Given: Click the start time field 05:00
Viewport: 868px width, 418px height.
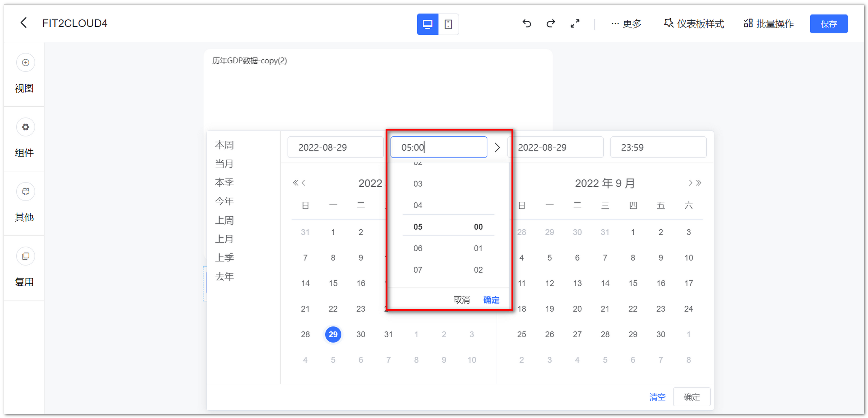Looking at the screenshot, I should click(x=439, y=147).
